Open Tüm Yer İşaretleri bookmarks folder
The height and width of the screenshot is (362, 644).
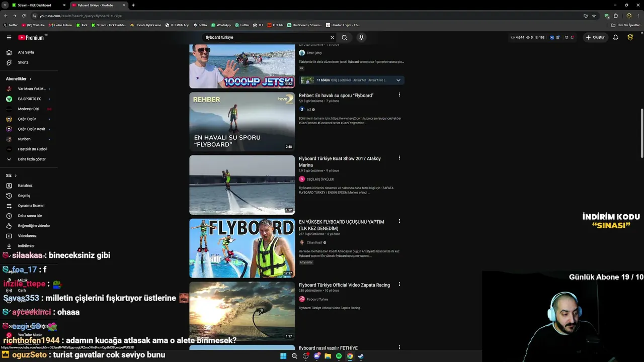pos(626,25)
